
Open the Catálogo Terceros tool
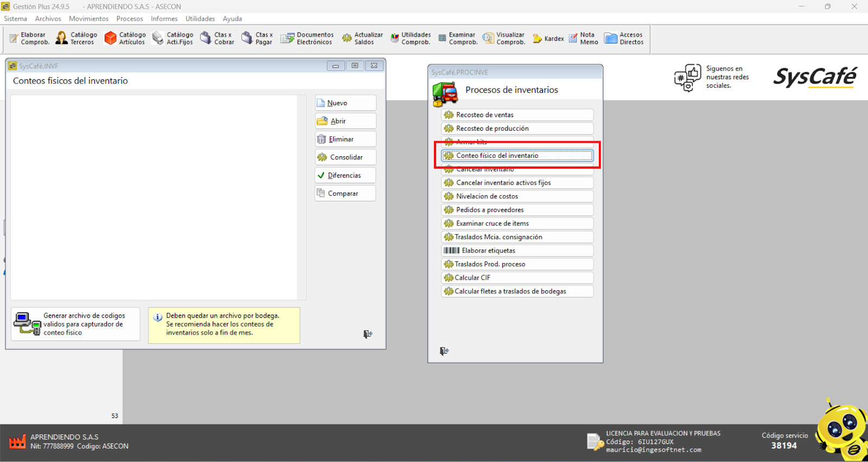click(x=76, y=39)
